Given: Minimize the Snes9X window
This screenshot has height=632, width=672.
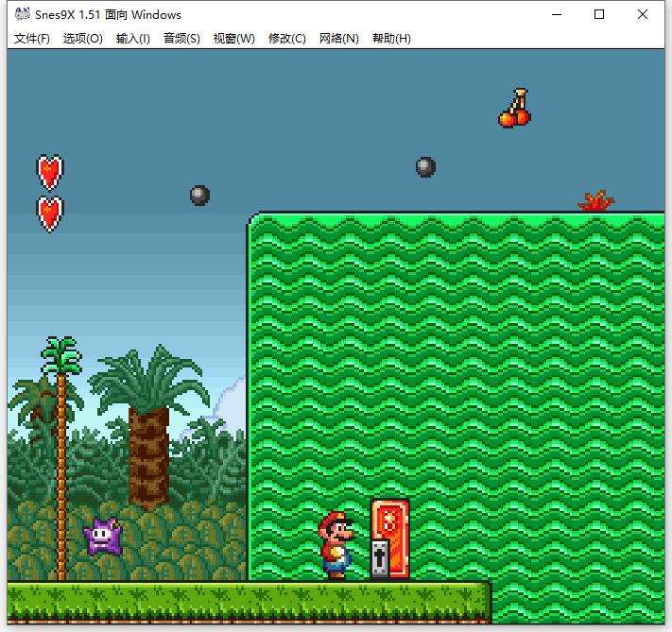Looking at the screenshot, I should tap(557, 14).
